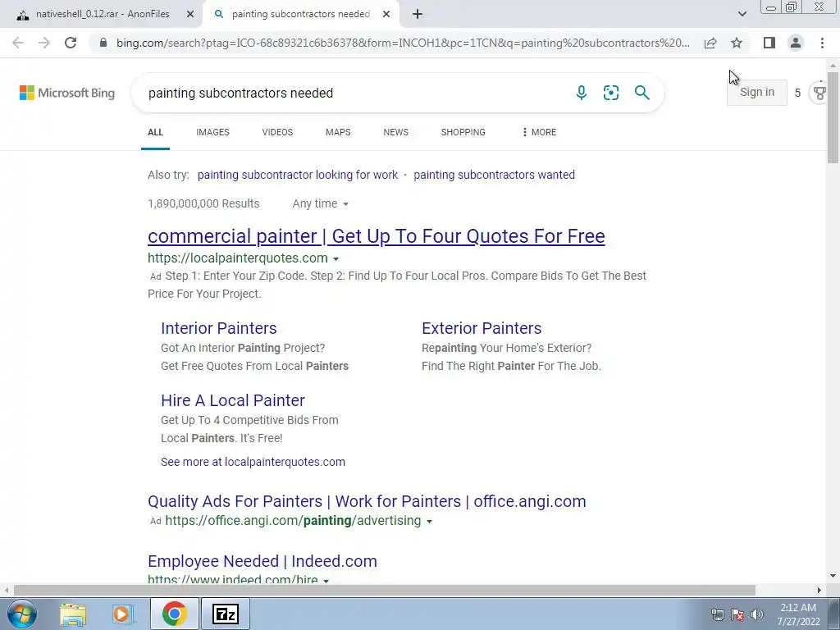
Task: Search by voice microphone icon
Action: pyautogui.click(x=582, y=93)
